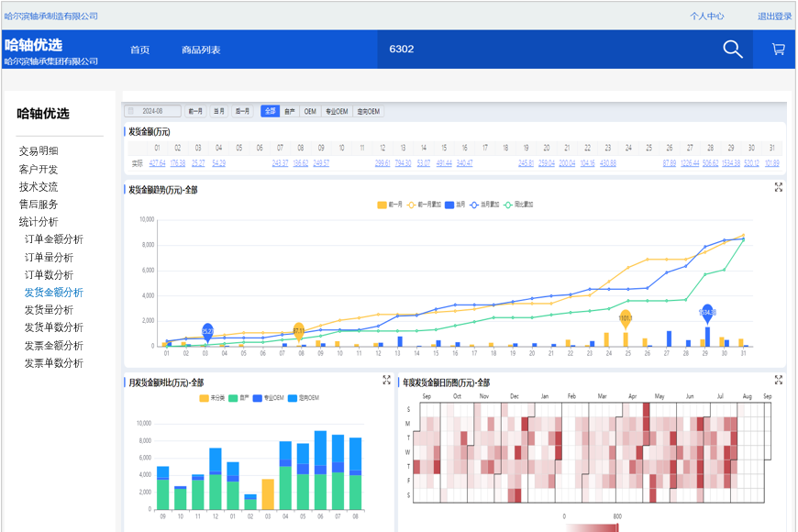Click the month 12 stacked bar
The image size is (798, 532).
(x=216, y=479)
